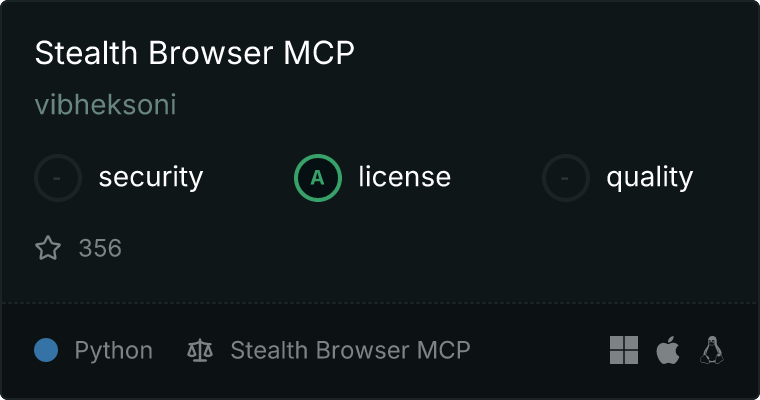The height and width of the screenshot is (400, 760).
Task: Click the star icon
Action: click(48, 248)
